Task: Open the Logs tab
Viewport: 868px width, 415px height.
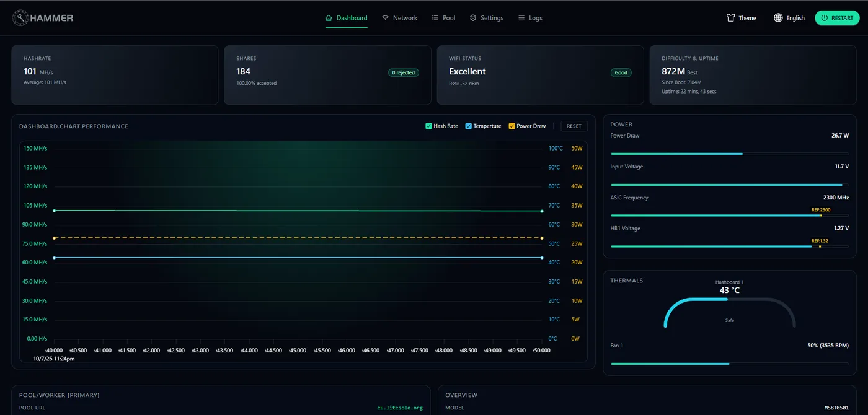Action: point(530,18)
